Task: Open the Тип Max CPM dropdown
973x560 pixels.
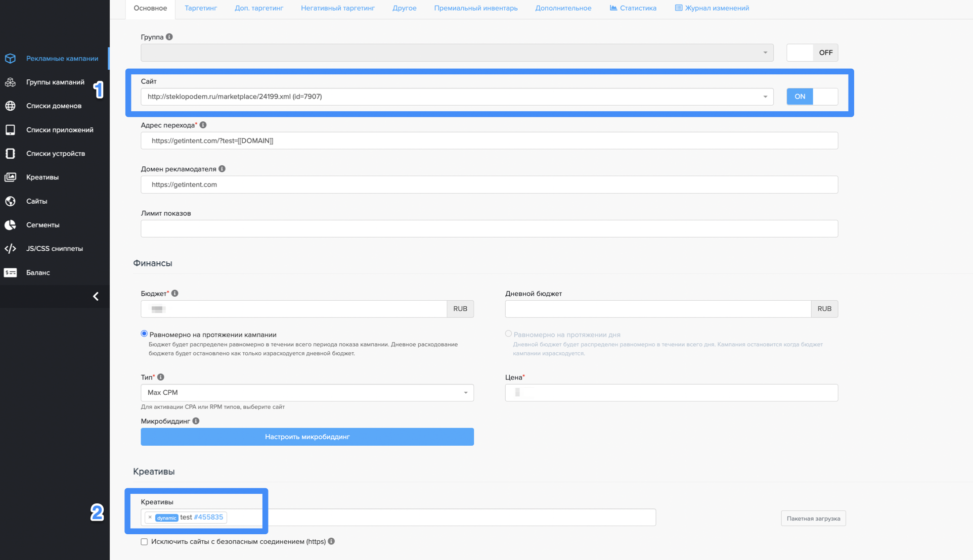Action: point(465,393)
